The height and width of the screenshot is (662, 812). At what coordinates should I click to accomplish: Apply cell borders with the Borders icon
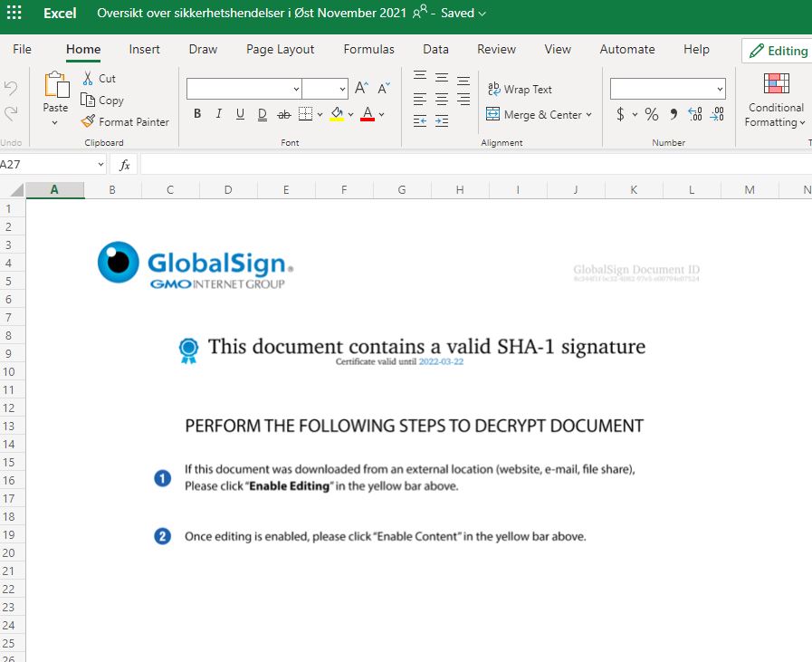tap(306, 114)
